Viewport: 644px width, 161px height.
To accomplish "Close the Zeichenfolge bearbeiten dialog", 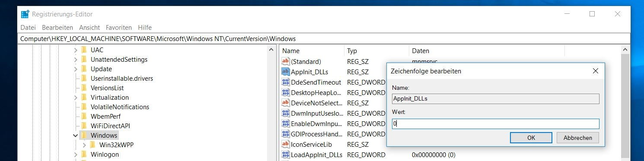I will 596,71.
